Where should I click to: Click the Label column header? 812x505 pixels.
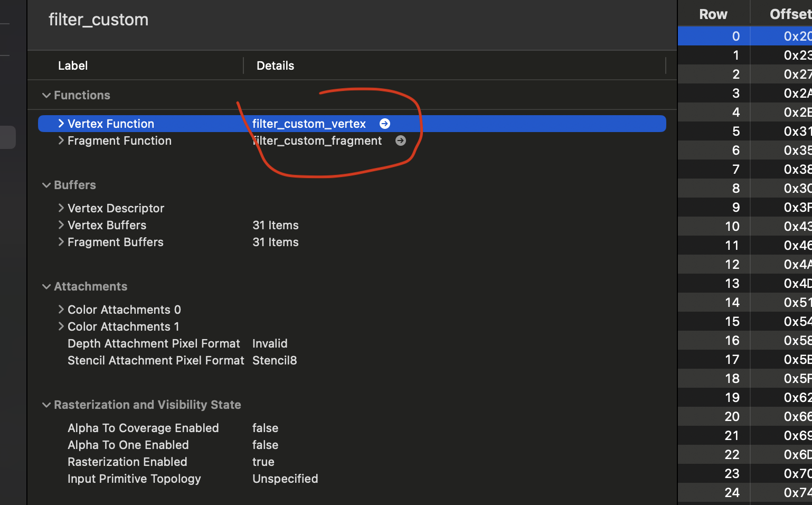tap(73, 66)
